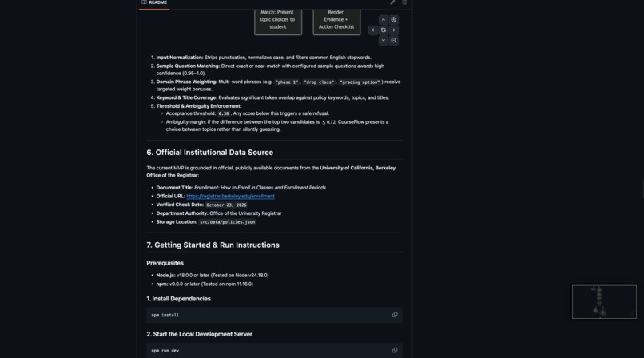Viewport: 644px width, 358px height.
Task: Click '2. Start the Local Development Server' subheading
Action: (200, 334)
